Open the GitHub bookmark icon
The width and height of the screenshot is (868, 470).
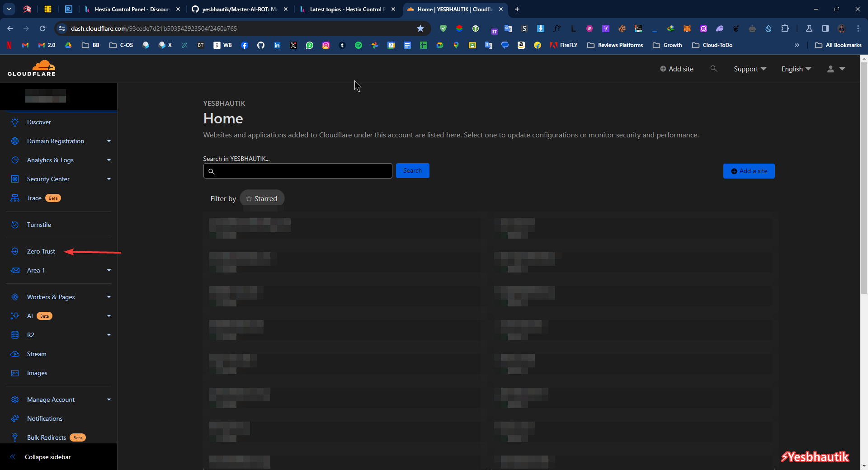point(261,45)
